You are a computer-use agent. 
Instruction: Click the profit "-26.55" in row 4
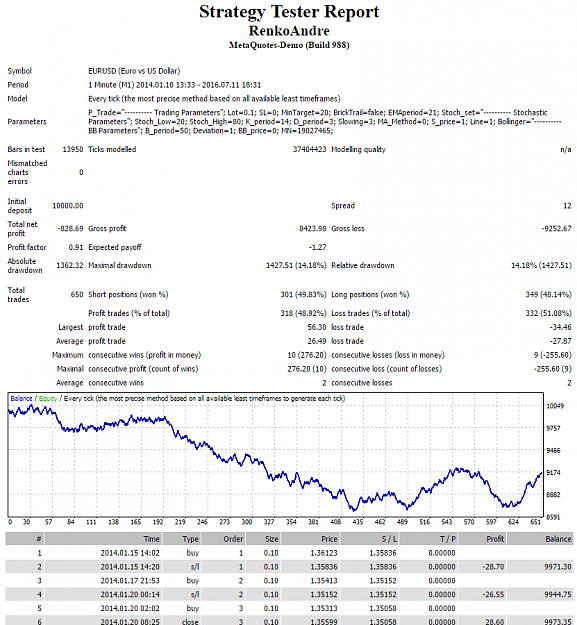(493, 595)
